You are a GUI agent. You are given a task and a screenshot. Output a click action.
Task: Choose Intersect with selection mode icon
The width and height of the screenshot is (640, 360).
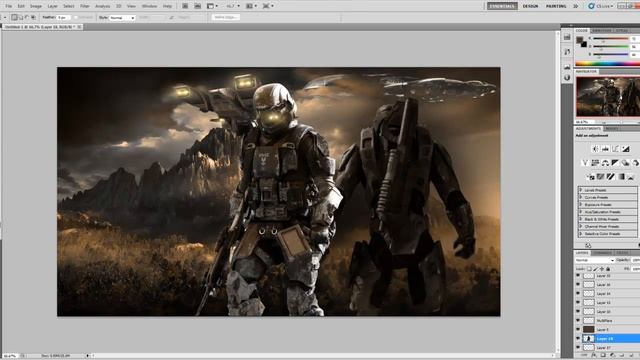[33, 18]
